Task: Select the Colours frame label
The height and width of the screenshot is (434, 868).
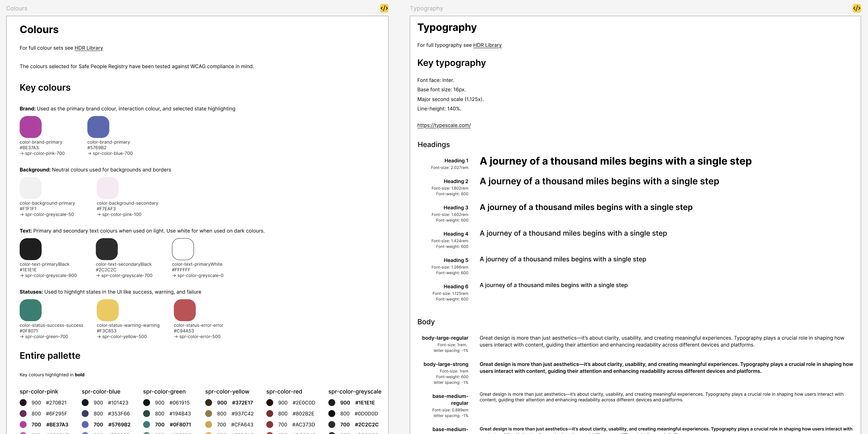Action: [x=16, y=9]
